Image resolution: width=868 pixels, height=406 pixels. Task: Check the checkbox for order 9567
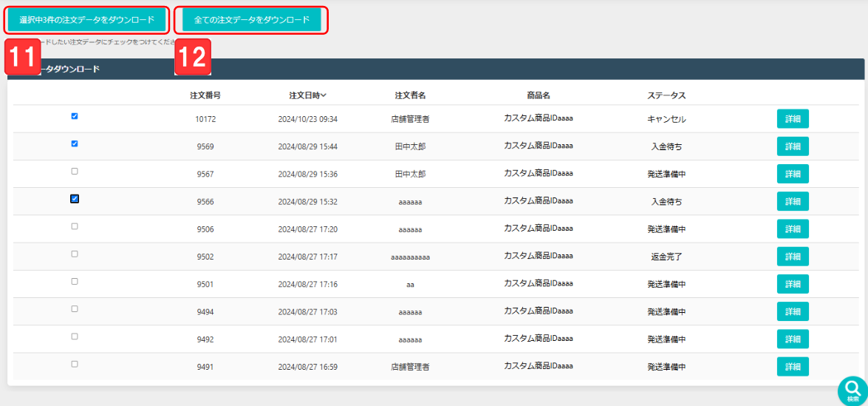[75, 171]
